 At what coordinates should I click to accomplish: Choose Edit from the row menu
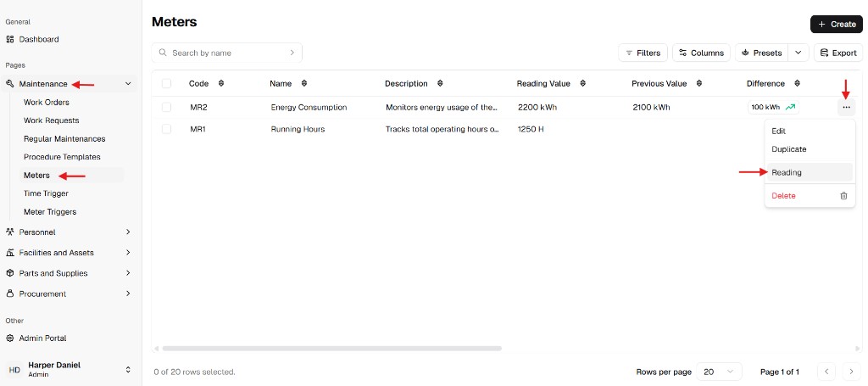pyautogui.click(x=808, y=131)
